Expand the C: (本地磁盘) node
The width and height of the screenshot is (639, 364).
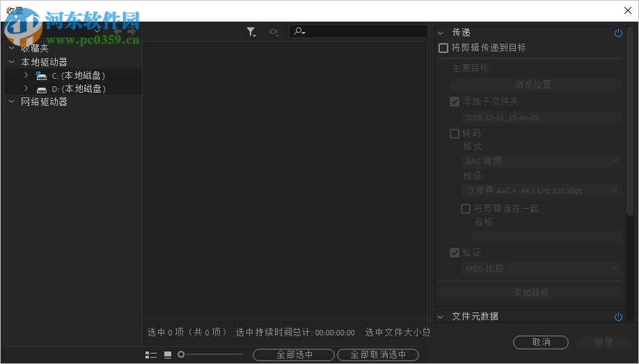pyautogui.click(x=26, y=75)
